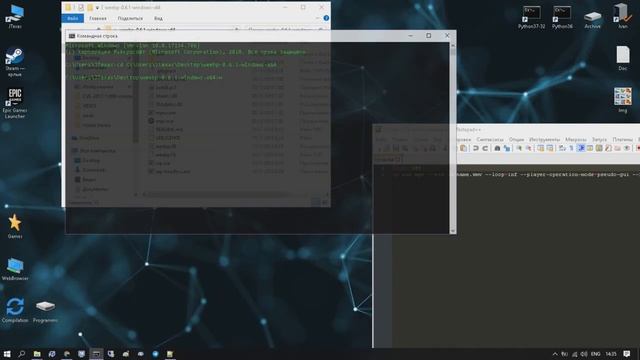
Task: Select the WebBrowser desktop icon
Action: [15, 269]
